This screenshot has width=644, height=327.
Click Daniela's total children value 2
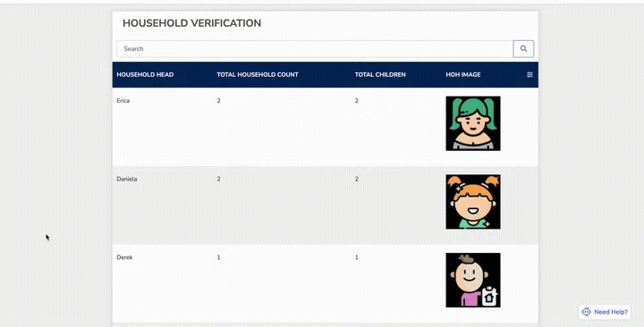point(357,179)
